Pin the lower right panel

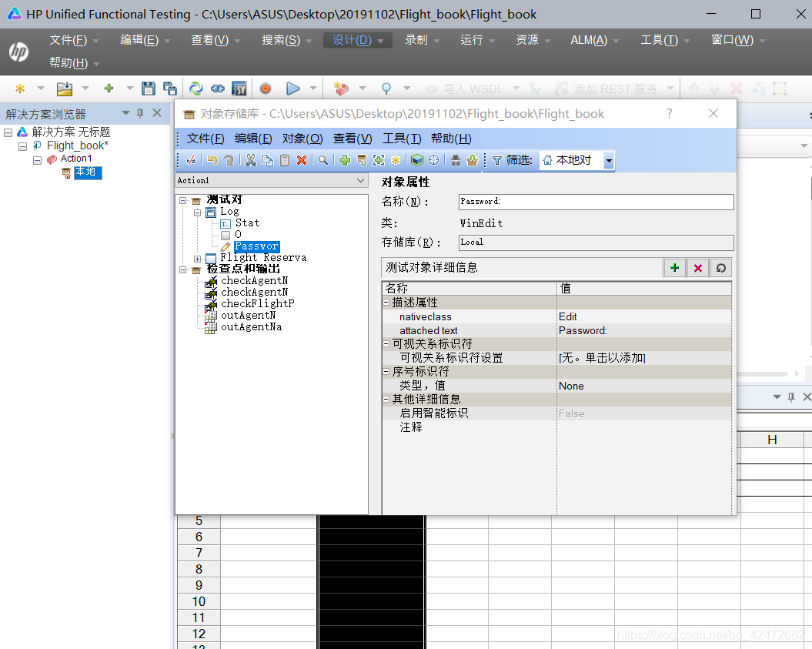(790, 396)
